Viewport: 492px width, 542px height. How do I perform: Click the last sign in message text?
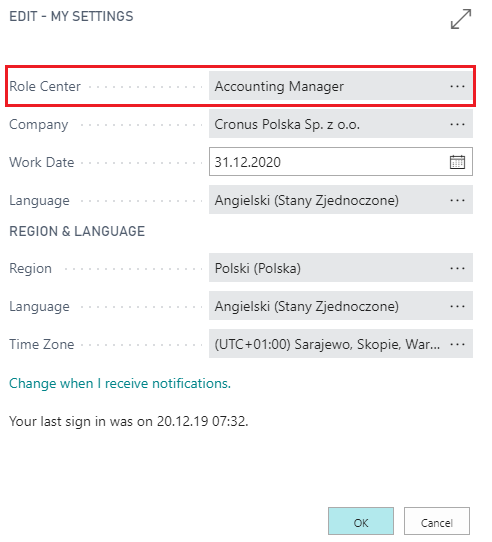[x=129, y=421]
